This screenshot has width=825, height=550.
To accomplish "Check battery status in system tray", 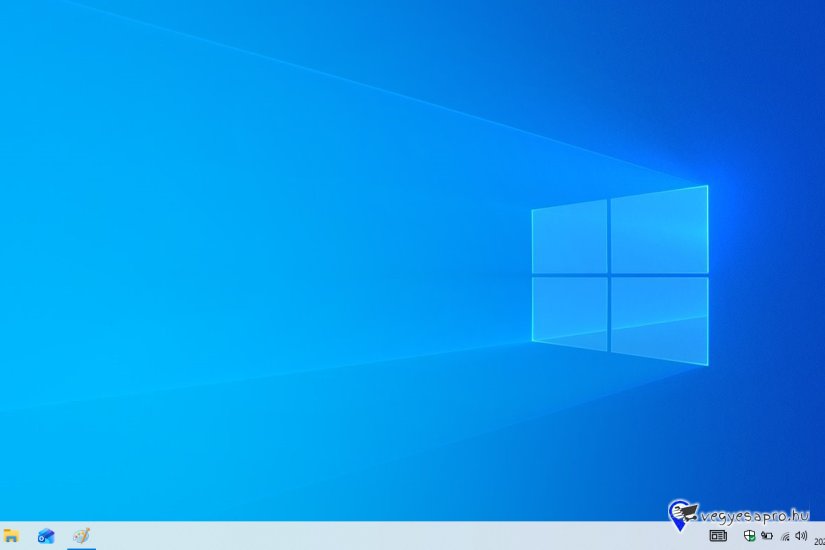I will point(767,536).
